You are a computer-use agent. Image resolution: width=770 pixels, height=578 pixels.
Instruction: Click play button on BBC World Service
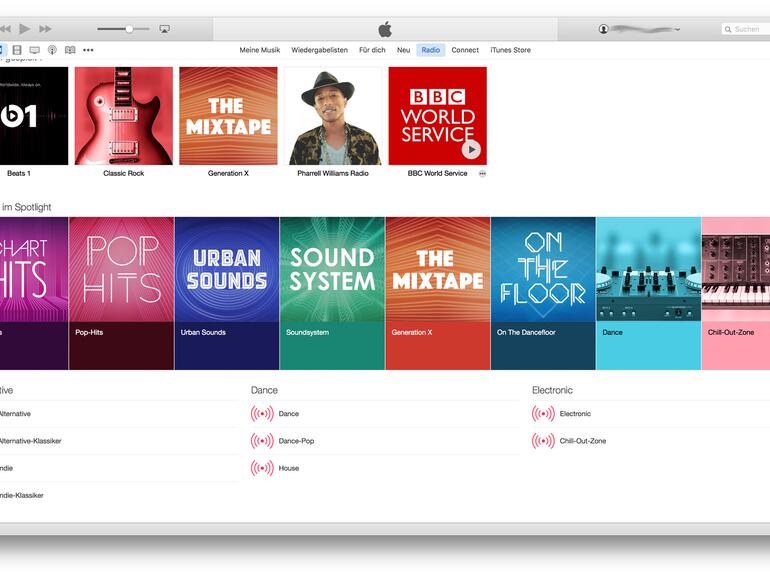(471, 150)
